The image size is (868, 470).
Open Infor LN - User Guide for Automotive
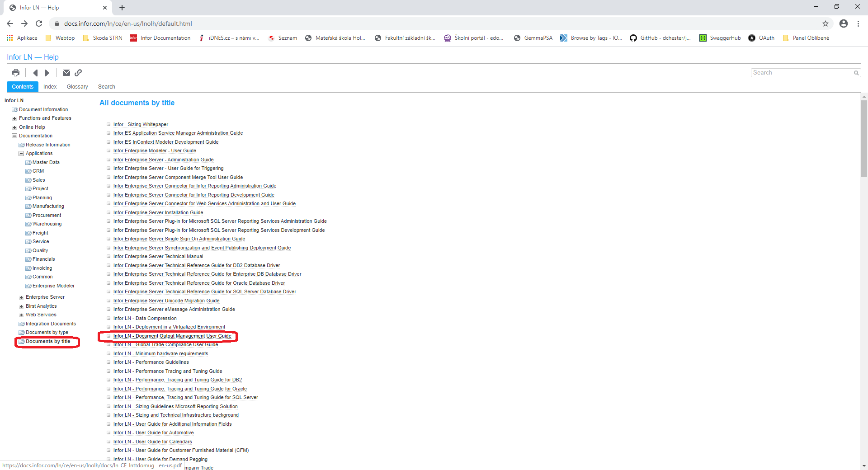click(x=153, y=433)
